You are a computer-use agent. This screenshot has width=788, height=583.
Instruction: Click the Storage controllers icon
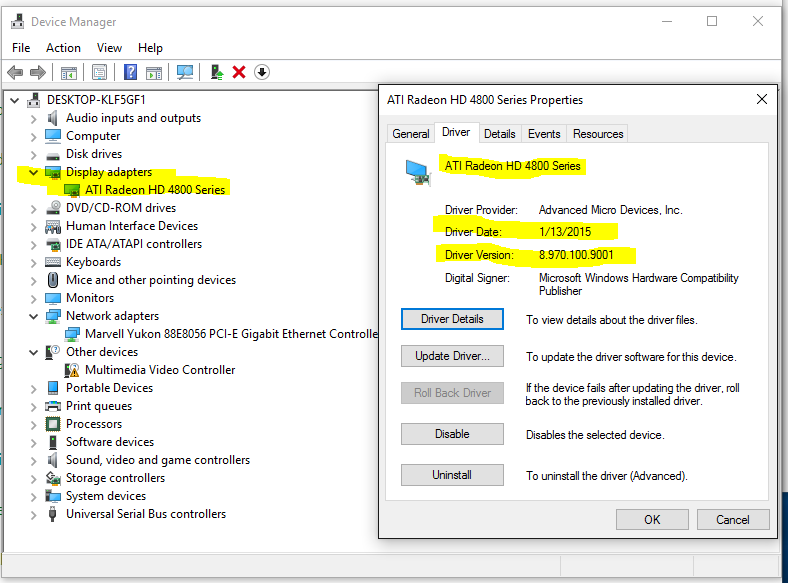tap(53, 478)
